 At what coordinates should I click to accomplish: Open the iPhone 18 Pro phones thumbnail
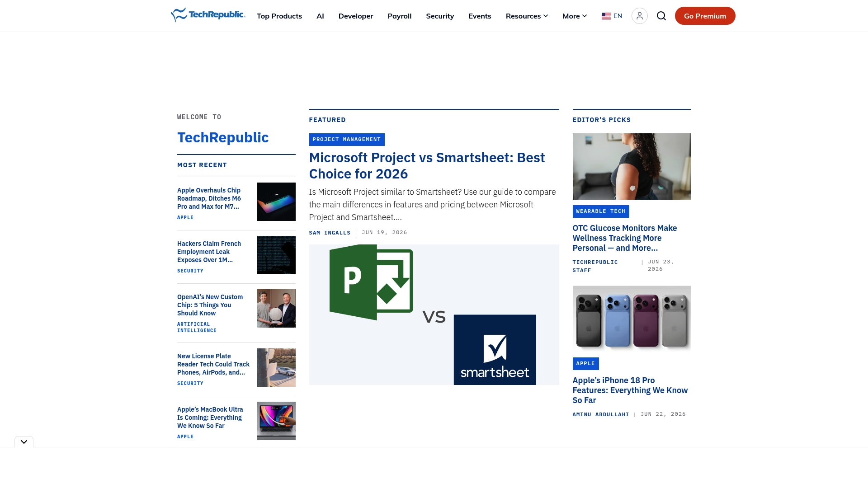632,319
